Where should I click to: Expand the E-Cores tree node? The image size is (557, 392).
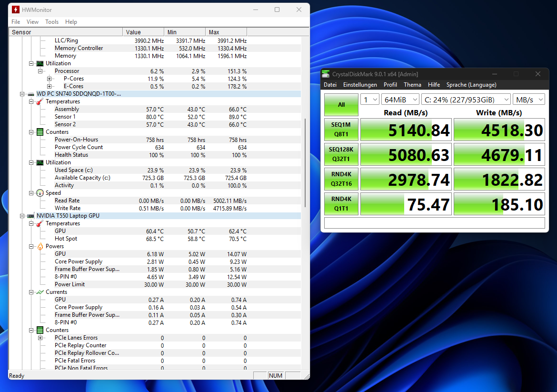click(49, 86)
